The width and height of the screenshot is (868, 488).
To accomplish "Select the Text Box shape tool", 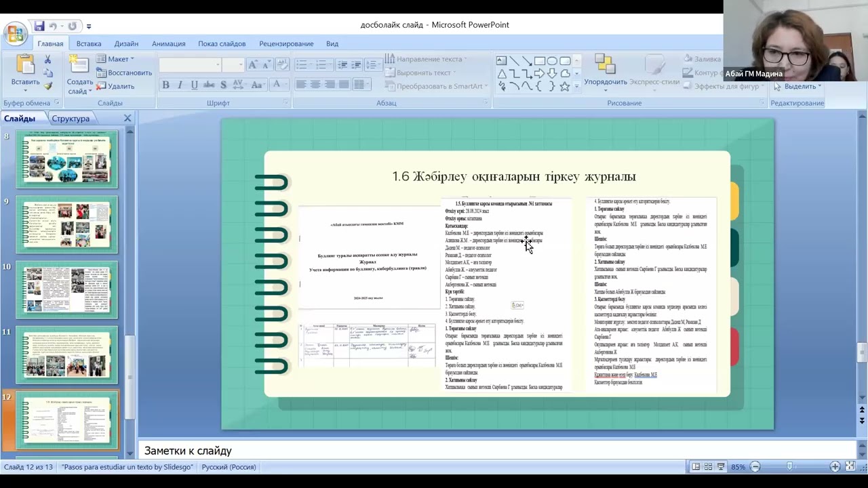I will [x=501, y=60].
